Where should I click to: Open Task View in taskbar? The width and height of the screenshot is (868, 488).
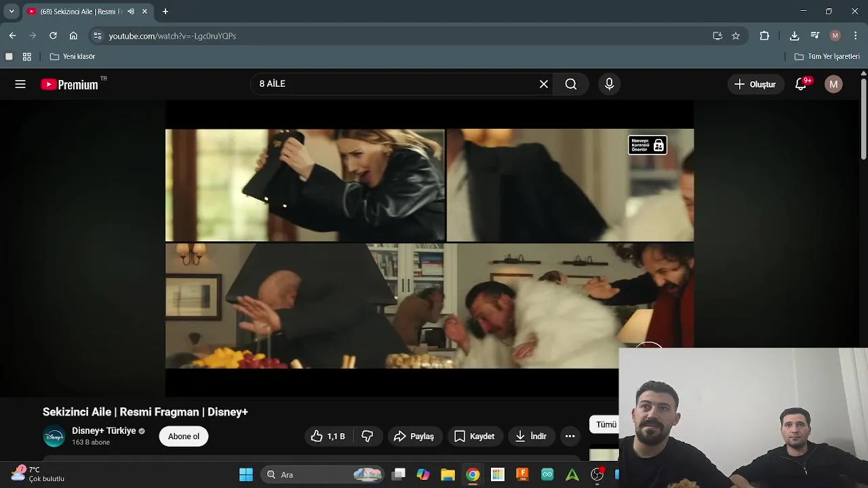coord(399,474)
